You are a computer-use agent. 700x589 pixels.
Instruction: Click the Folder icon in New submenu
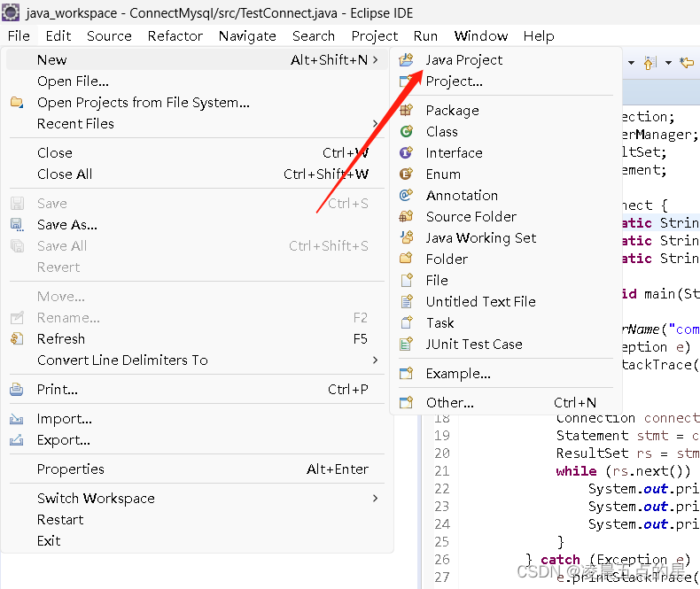[x=406, y=259]
